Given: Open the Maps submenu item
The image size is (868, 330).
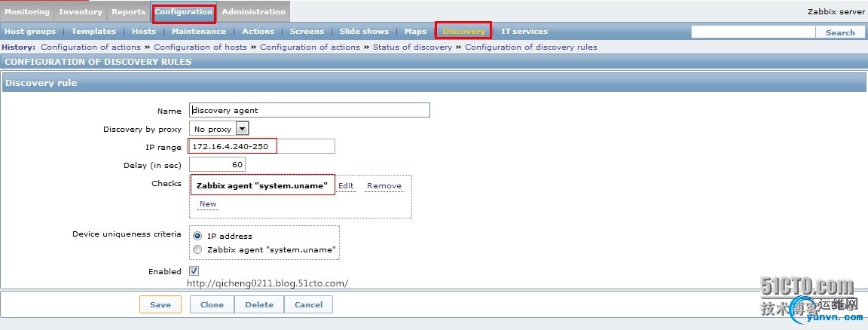Looking at the screenshot, I should [415, 32].
